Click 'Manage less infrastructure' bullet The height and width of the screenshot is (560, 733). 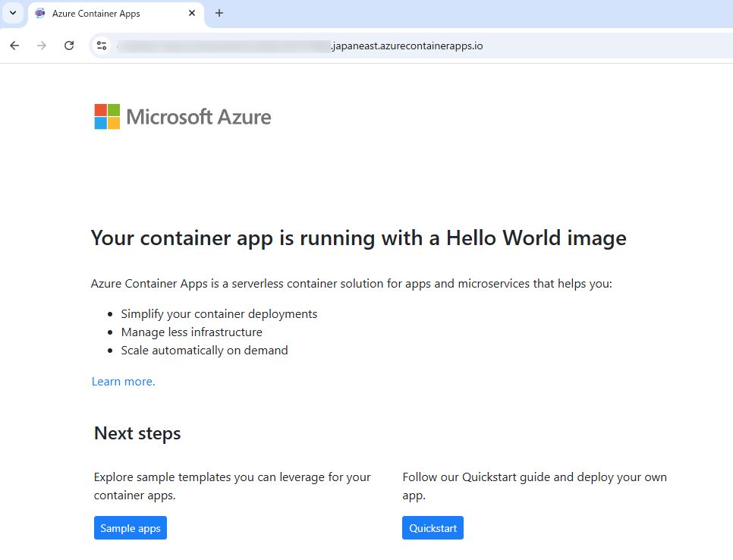coord(192,332)
